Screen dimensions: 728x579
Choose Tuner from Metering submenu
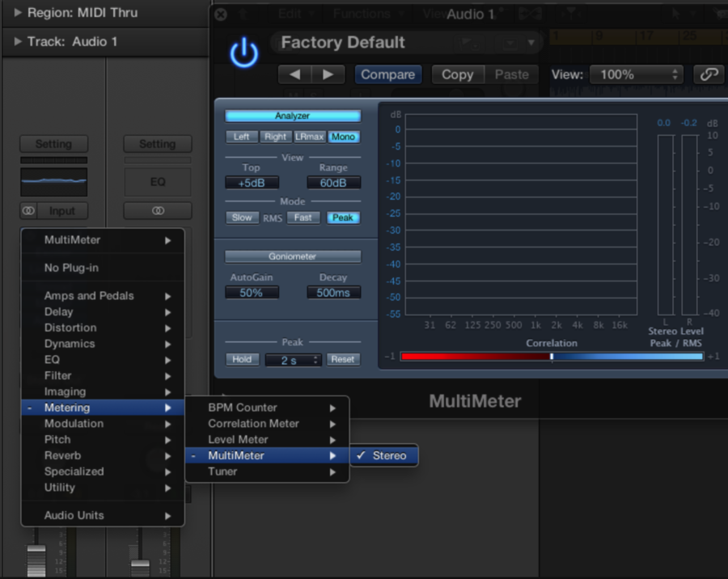268,471
